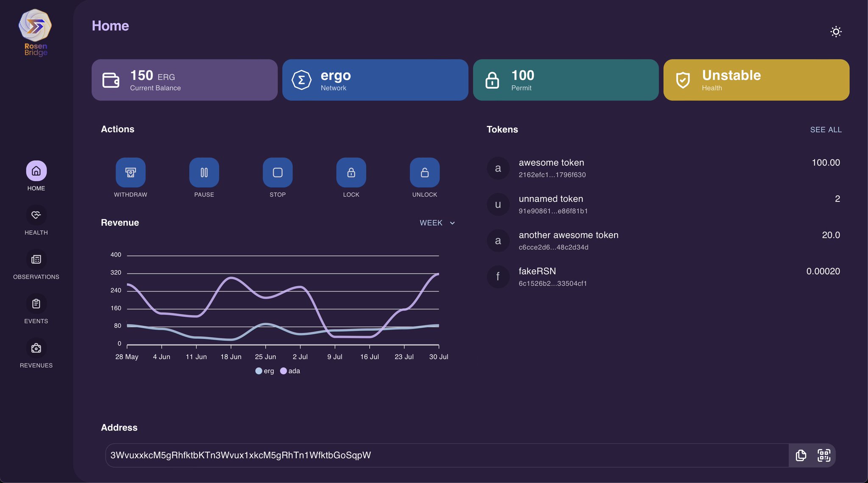Open the Events sidebar page
Screen dimensions: 868x483
pos(36,309)
